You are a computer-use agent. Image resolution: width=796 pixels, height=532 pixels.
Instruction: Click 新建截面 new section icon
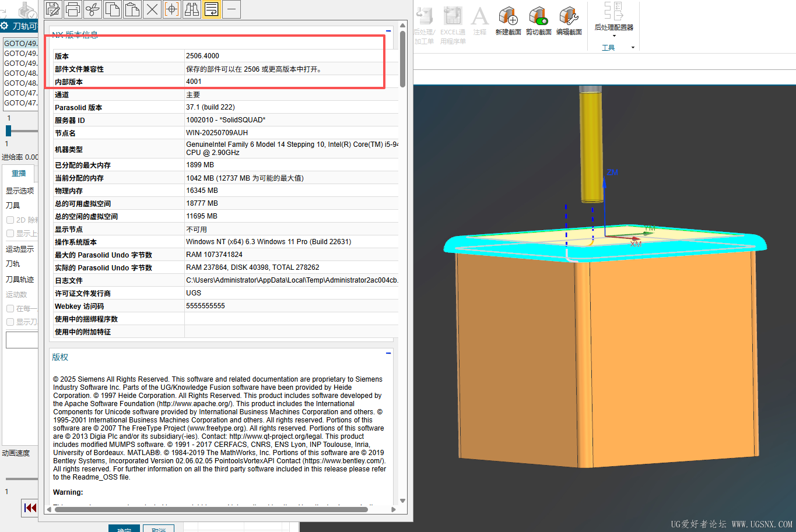click(x=508, y=20)
